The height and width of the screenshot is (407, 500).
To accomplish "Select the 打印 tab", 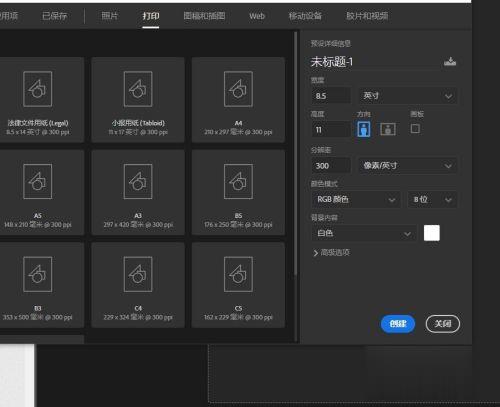I will (151, 16).
